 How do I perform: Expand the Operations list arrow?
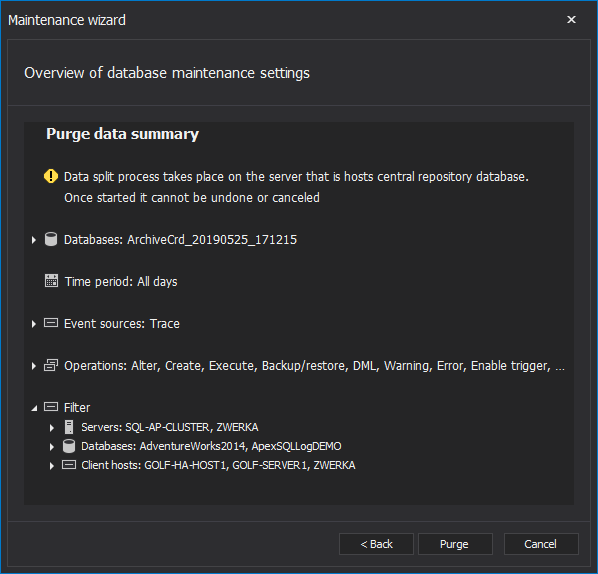point(34,366)
